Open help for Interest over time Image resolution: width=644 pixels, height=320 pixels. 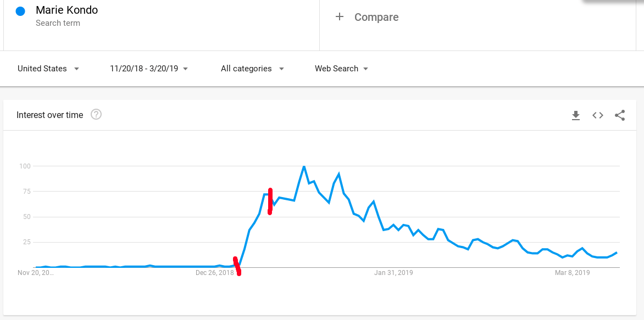click(x=96, y=115)
